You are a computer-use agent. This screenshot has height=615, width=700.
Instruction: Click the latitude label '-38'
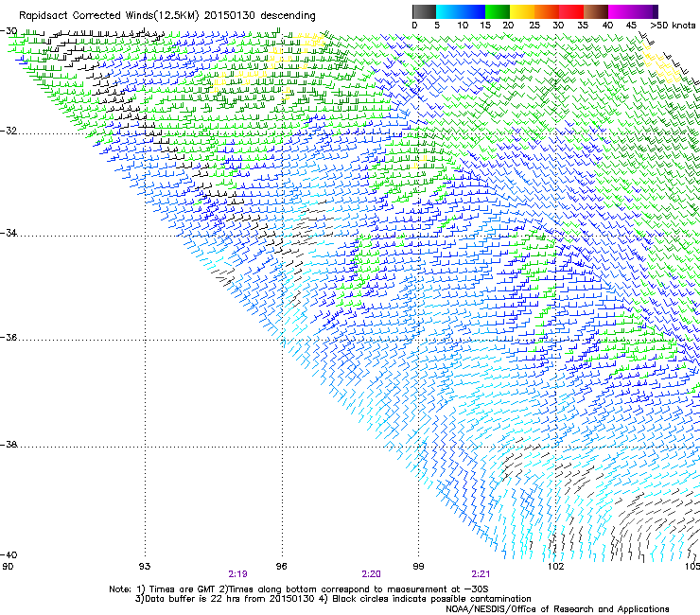tap(9, 445)
